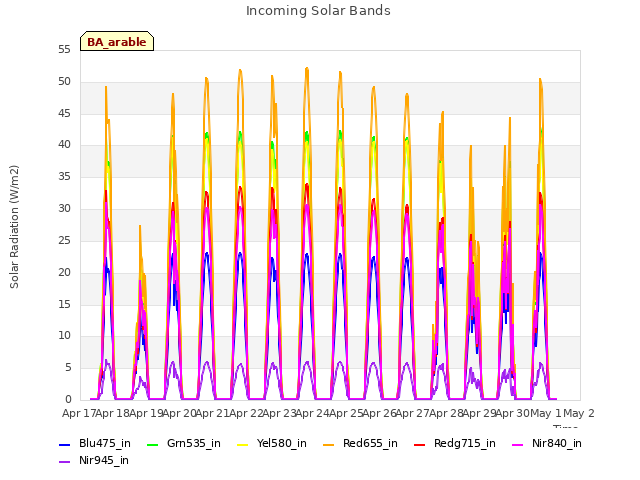
Task: Click the Nir840_in magenta legend swatch
Action: point(518,444)
